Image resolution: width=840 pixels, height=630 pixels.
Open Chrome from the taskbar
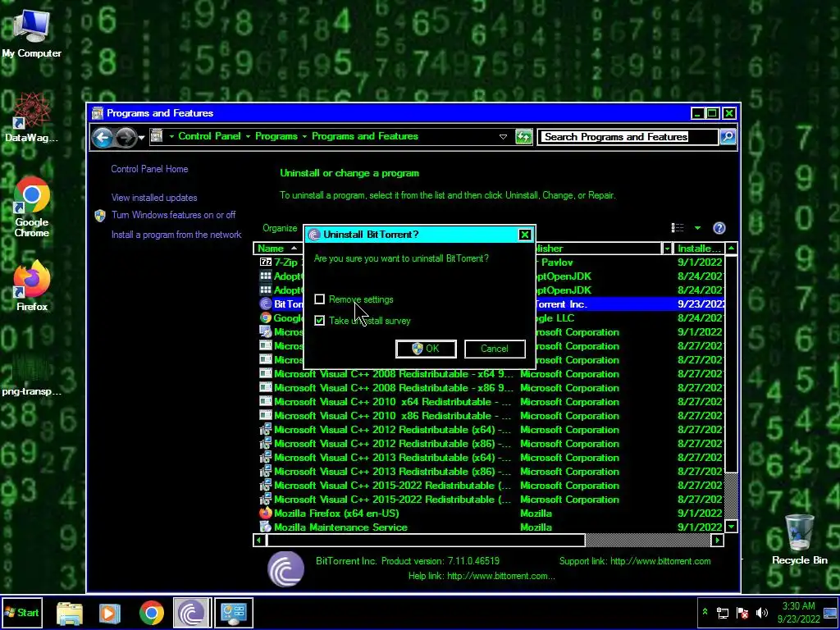[152, 613]
